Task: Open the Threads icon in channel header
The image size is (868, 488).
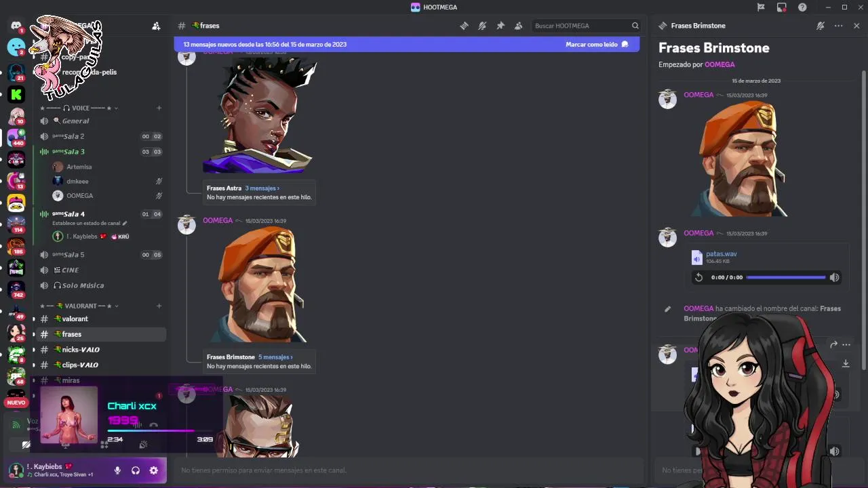Action: click(x=464, y=26)
